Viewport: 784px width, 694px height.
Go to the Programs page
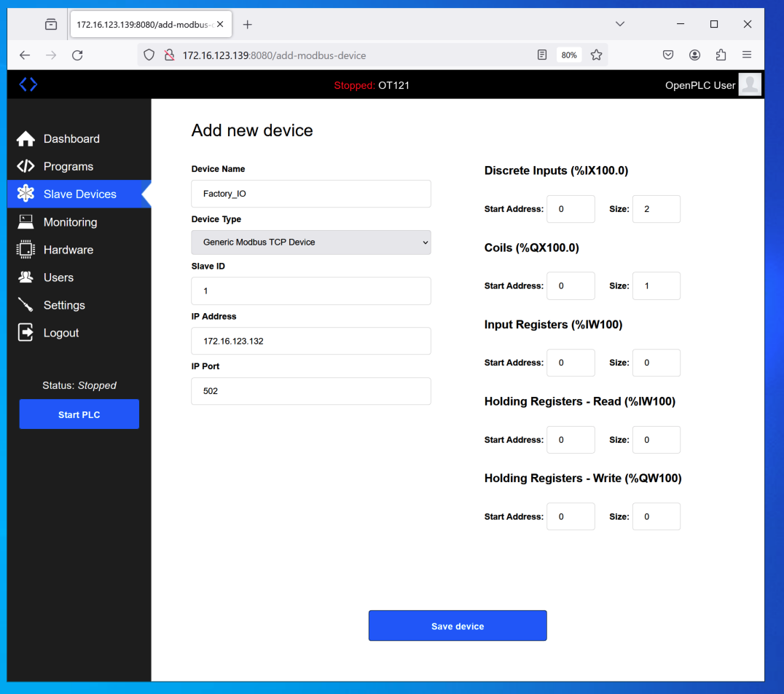(x=68, y=167)
